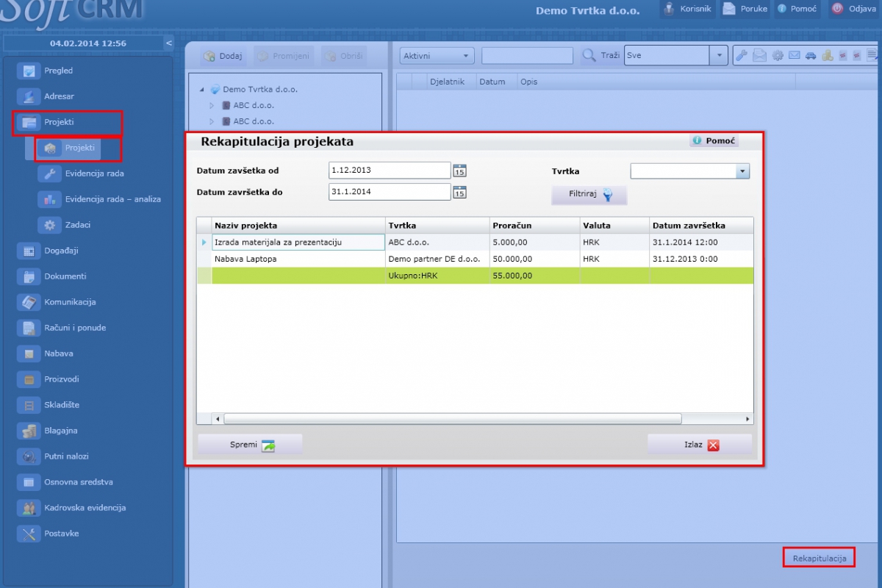Image resolution: width=882 pixels, height=588 pixels.
Task: Click the Dodaj add button
Action: (x=222, y=56)
